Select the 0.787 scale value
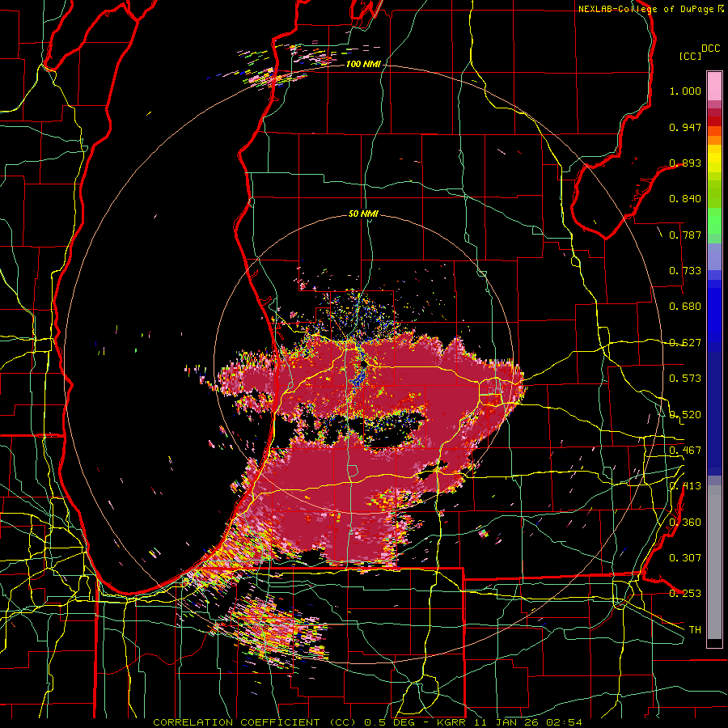 (x=685, y=235)
